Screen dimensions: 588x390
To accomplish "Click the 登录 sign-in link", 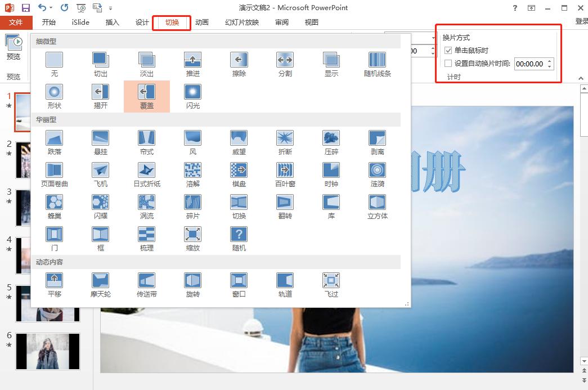I will [581, 21].
